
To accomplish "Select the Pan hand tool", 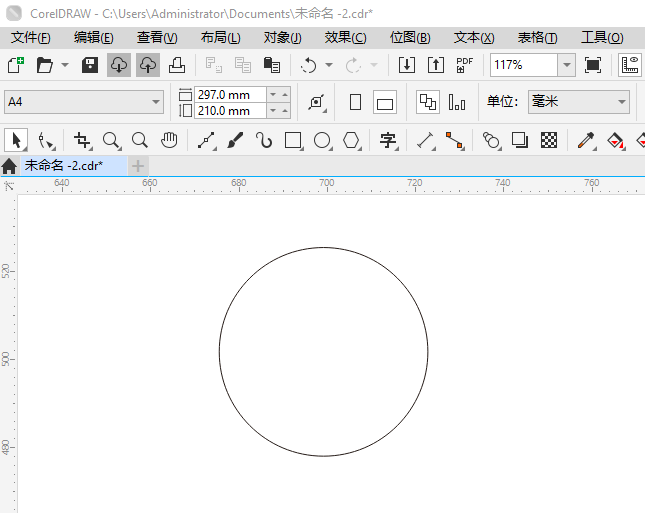I will click(x=169, y=141).
